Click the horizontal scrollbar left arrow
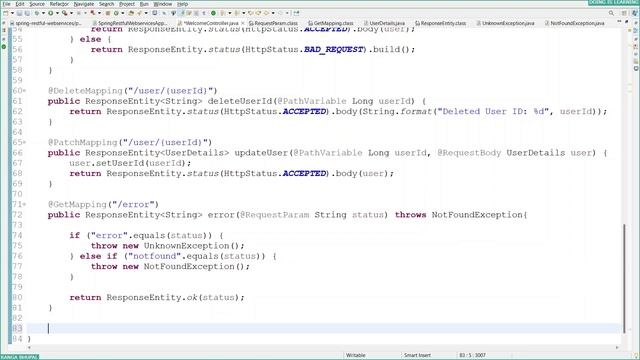The width and height of the screenshot is (640, 360). coord(29,348)
